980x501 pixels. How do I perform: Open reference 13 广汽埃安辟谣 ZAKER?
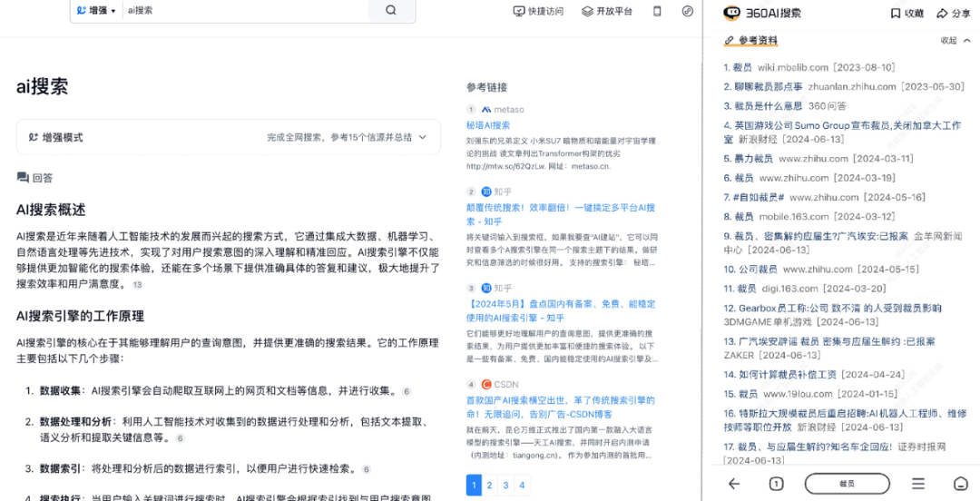pos(829,348)
